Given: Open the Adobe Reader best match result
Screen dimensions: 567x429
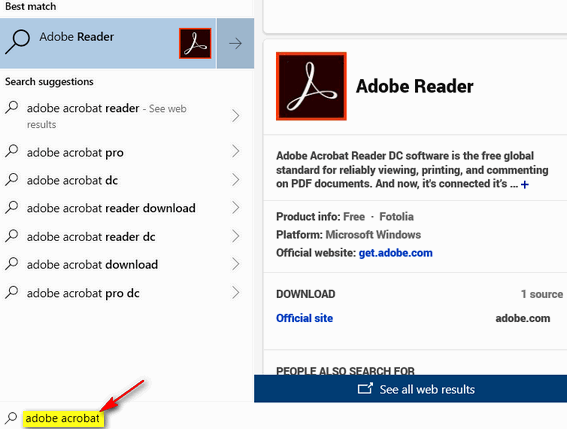Looking at the screenshot, I should 108,43.
